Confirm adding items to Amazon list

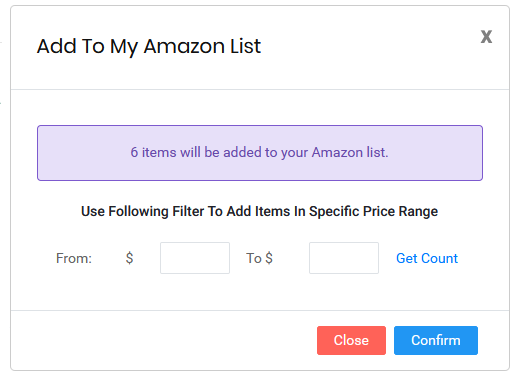(x=436, y=340)
